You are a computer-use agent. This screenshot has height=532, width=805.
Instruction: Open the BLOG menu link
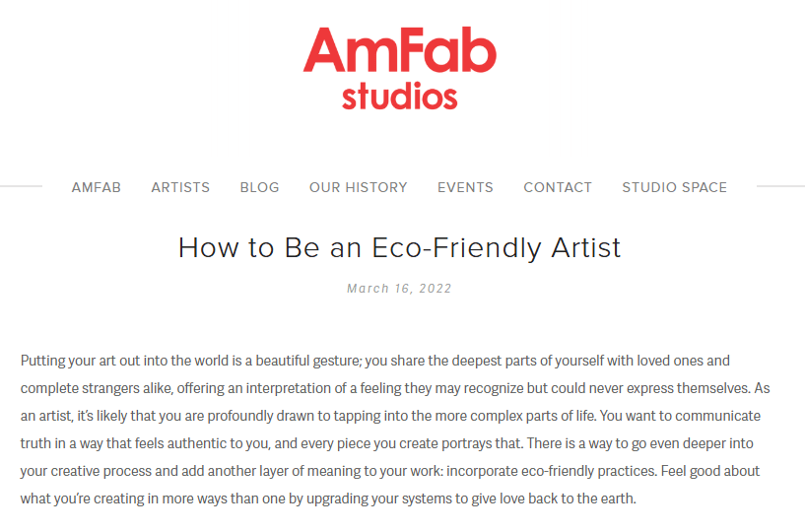[x=259, y=187]
